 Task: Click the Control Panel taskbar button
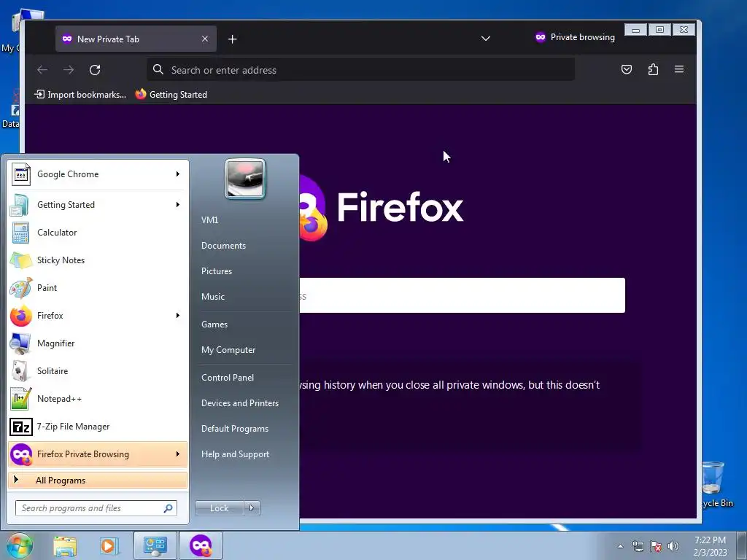[x=155, y=545]
